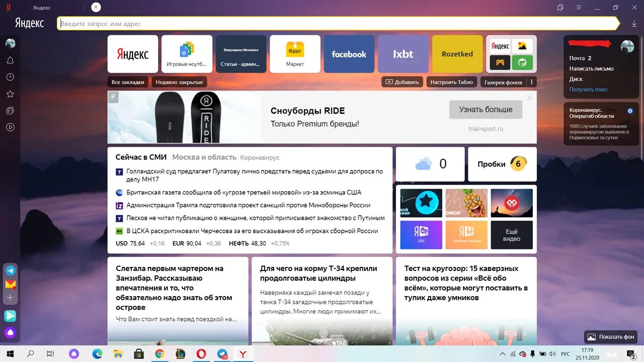Open Маркет tile
Screen dimensions: 644x362
(295, 54)
